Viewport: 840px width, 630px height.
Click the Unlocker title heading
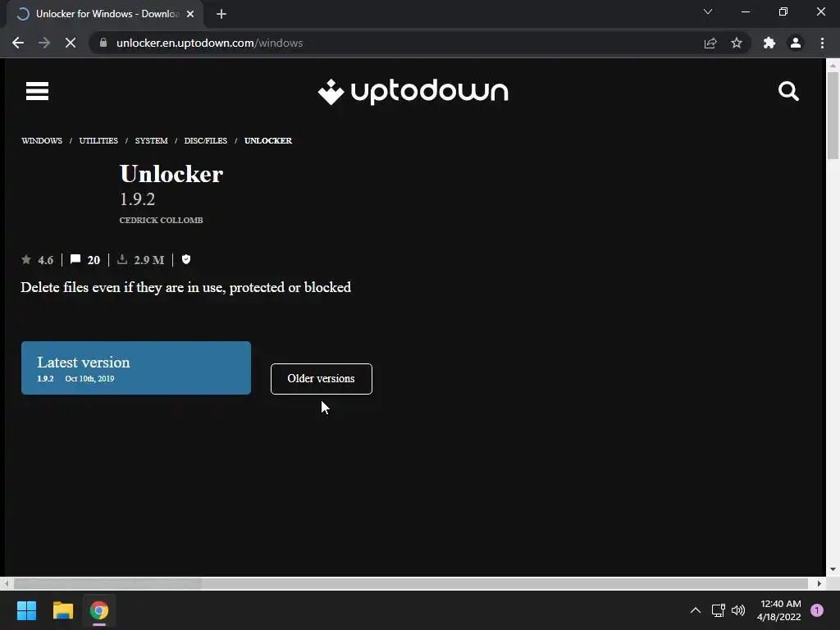point(171,174)
